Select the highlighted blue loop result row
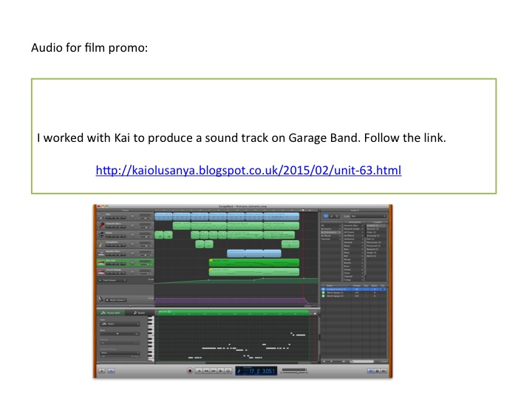 [353, 289]
